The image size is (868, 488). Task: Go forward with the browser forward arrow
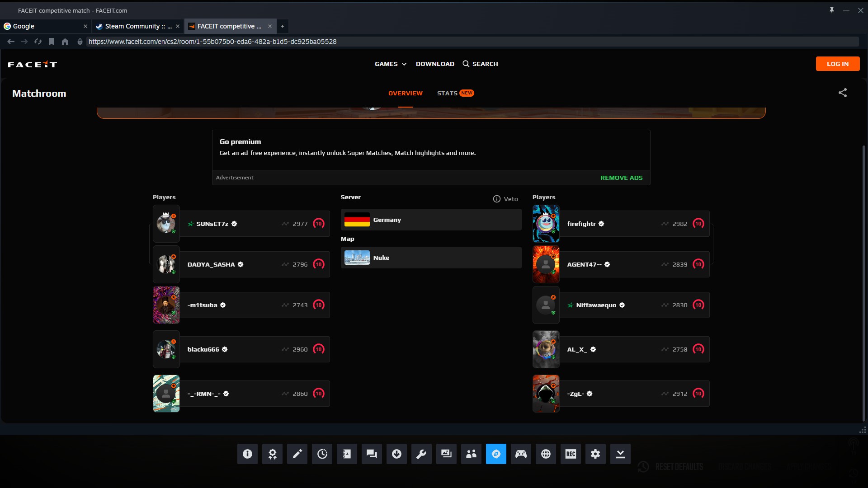click(24, 42)
